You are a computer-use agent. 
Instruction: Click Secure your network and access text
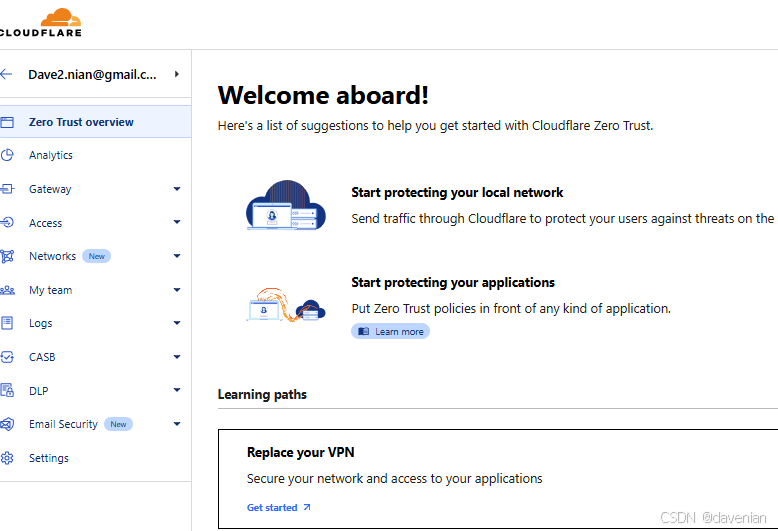pos(394,479)
